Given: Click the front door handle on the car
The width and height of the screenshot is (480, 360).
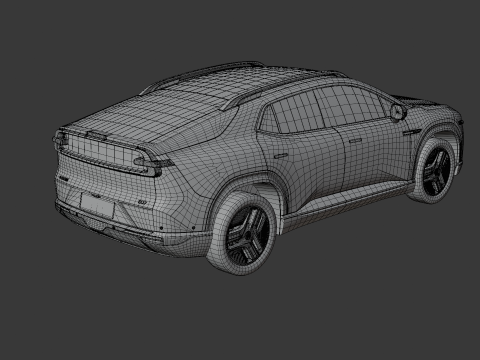Looking at the screenshot, I should pyautogui.click(x=356, y=141).
